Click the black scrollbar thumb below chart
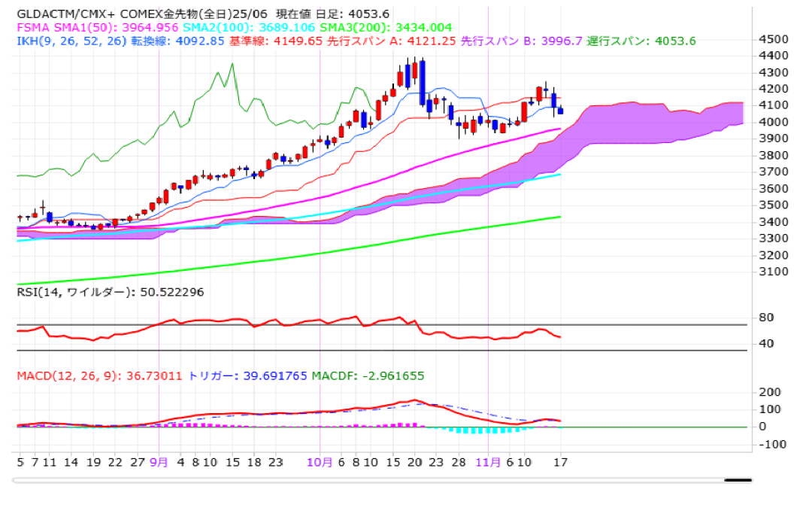This screenshot has width=812, height=529. pyautogui.click(x=738, y=479)
